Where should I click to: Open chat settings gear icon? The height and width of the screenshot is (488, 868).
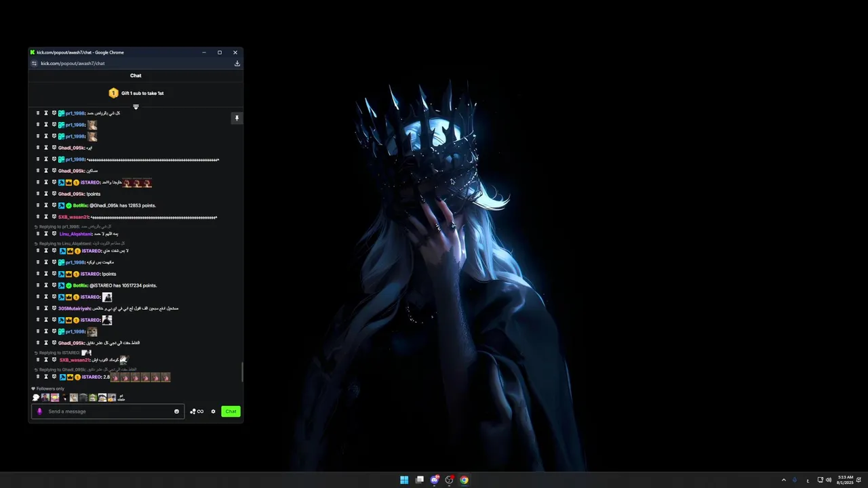(213, 411)
